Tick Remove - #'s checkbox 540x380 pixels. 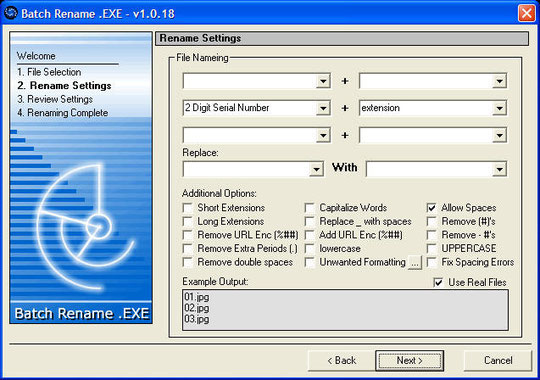click(432, 235)
